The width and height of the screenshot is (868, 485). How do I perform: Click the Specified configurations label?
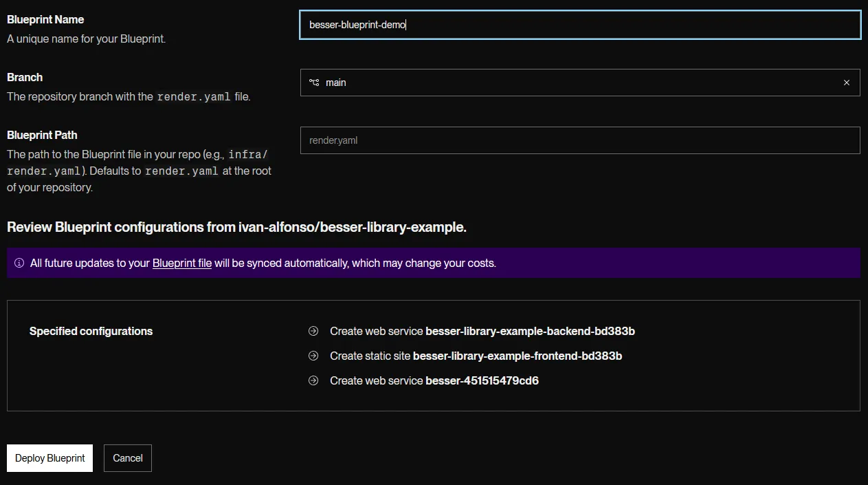coord(91,331)
